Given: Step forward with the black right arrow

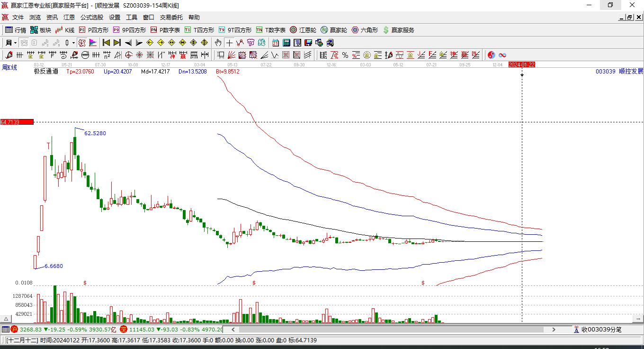Looking at the screenshot, I should click(139, 43).
